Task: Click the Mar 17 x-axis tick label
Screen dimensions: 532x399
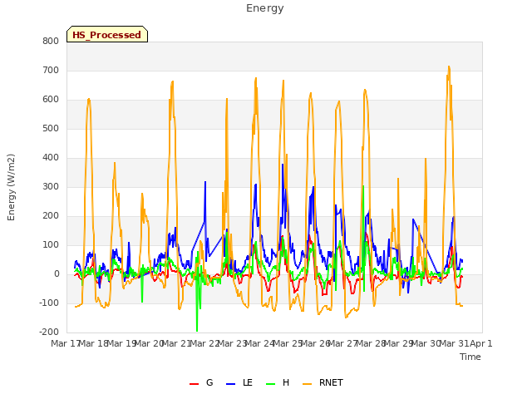Action: tap(66, 343)
